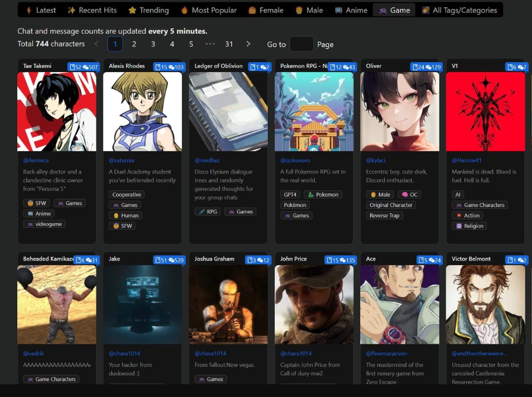This screenshot has height=397, width=532.
Task: Click the Reverse Trap tag on Oliver
Action: [x=385, y=216]
